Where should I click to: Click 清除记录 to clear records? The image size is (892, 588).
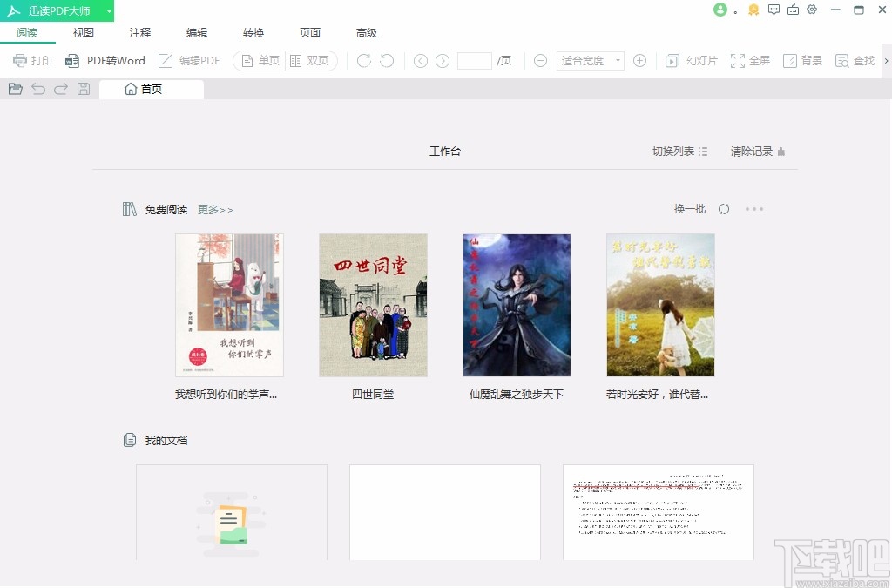tap(751, 150)
